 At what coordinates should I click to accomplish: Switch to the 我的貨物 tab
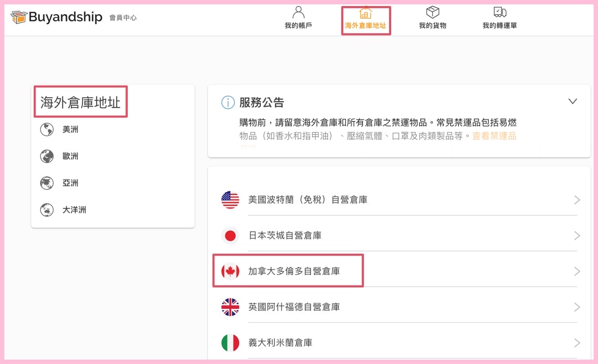[433, 26]
